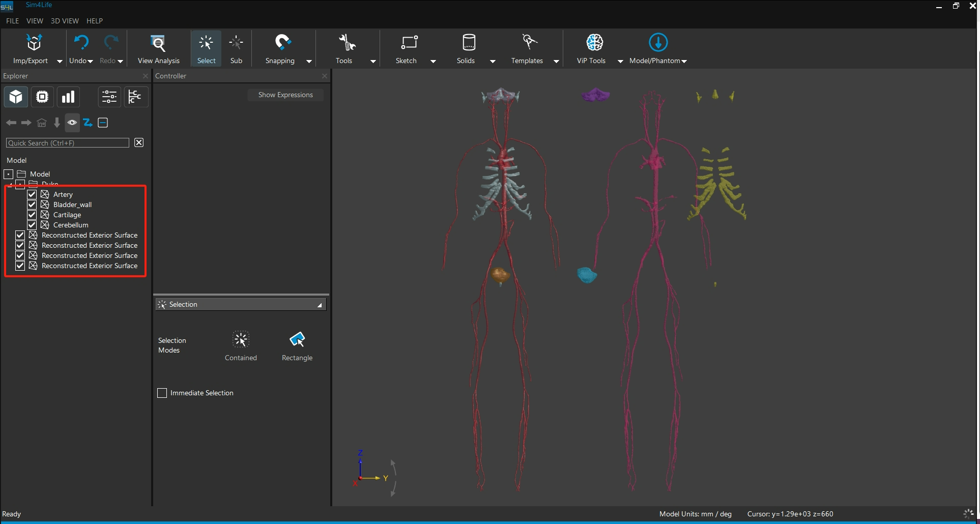Select the Snapping magnet tool
980x524 pixels.
pos(282,43)
